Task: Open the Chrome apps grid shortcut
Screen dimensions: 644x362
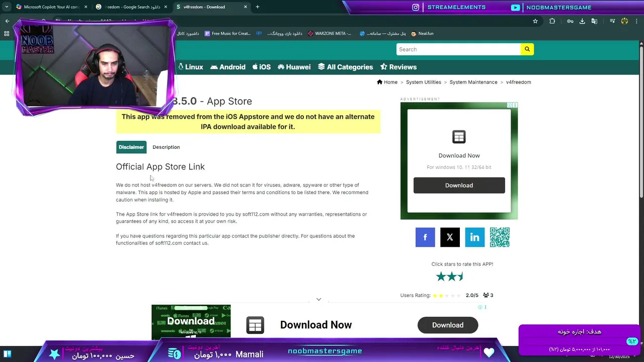Action: coord(7,34)
